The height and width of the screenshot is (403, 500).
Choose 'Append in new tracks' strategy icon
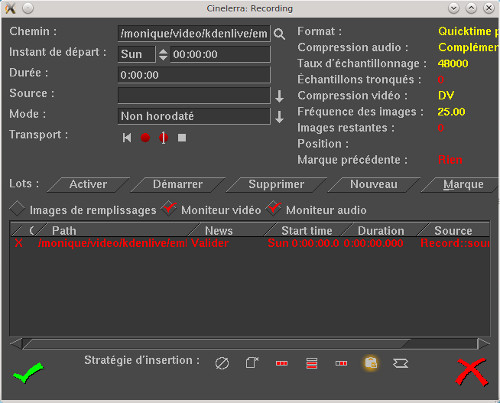tap(312, 363)
